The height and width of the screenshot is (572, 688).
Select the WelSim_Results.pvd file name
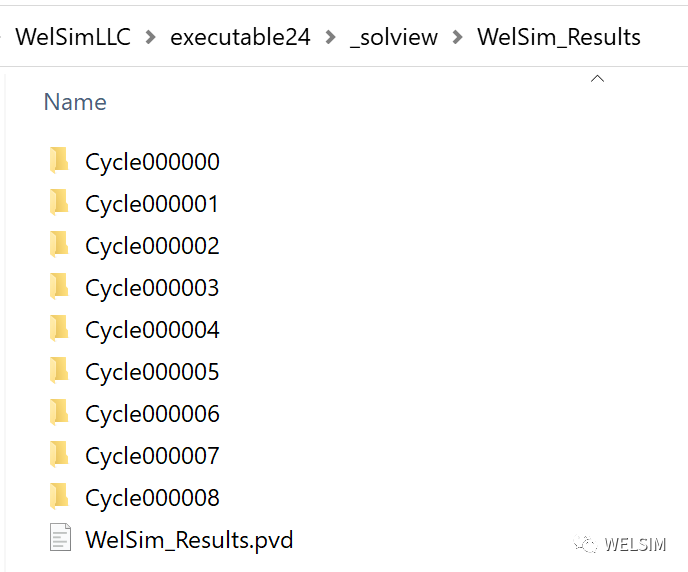tap(189, 540)
